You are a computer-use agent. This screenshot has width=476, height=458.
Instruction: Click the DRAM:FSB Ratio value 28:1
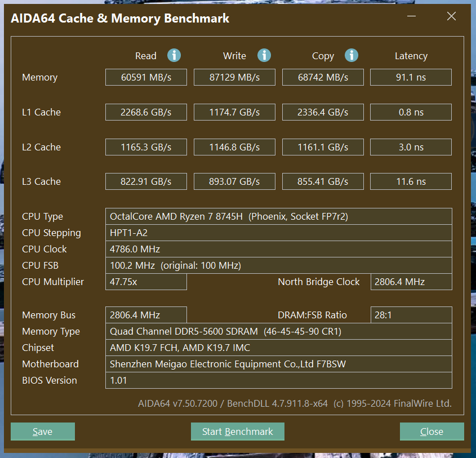click(x=411, y=315)
